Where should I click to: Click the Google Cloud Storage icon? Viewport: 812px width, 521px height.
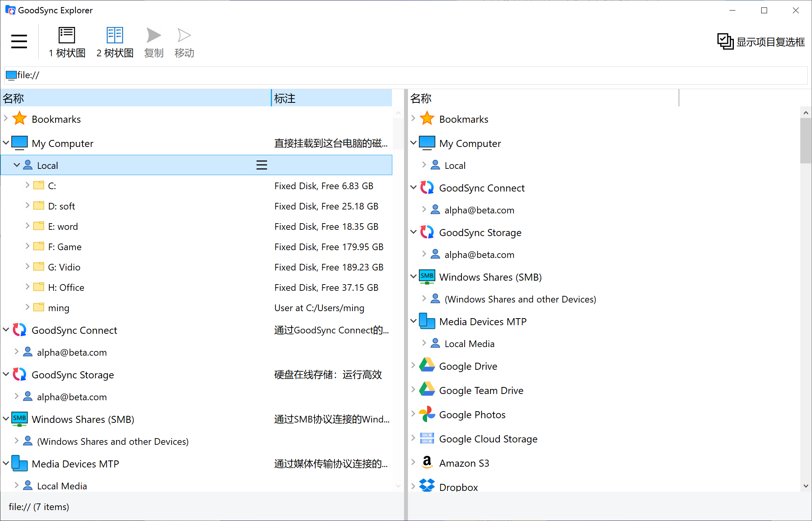427,438
